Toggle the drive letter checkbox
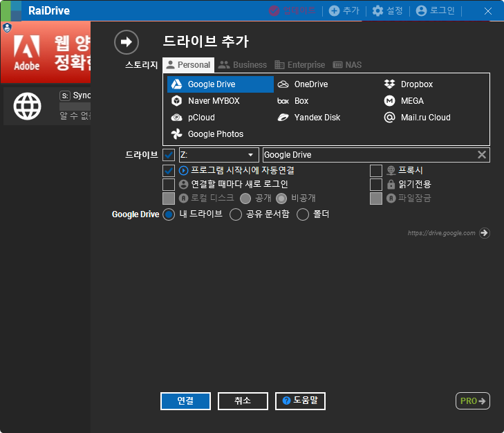The image size is (504, 433). (169, 155)
